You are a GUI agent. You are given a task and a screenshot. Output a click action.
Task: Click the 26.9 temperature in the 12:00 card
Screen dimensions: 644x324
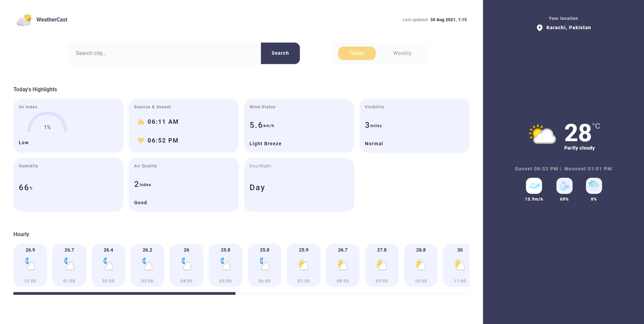tap(30, 250)
